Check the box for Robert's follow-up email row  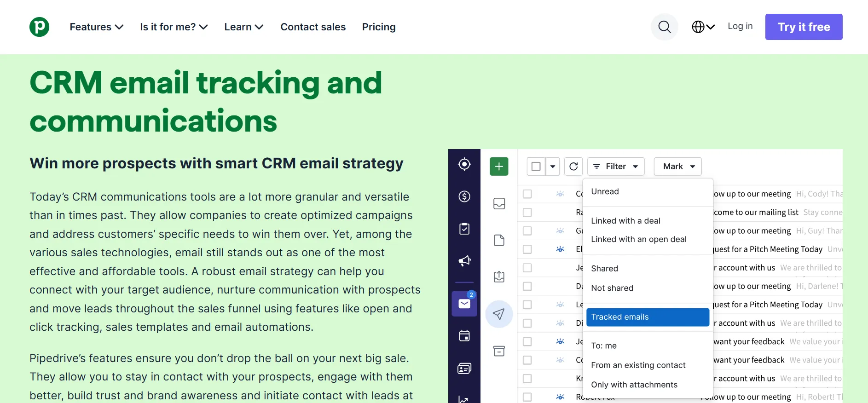[527, 397]
